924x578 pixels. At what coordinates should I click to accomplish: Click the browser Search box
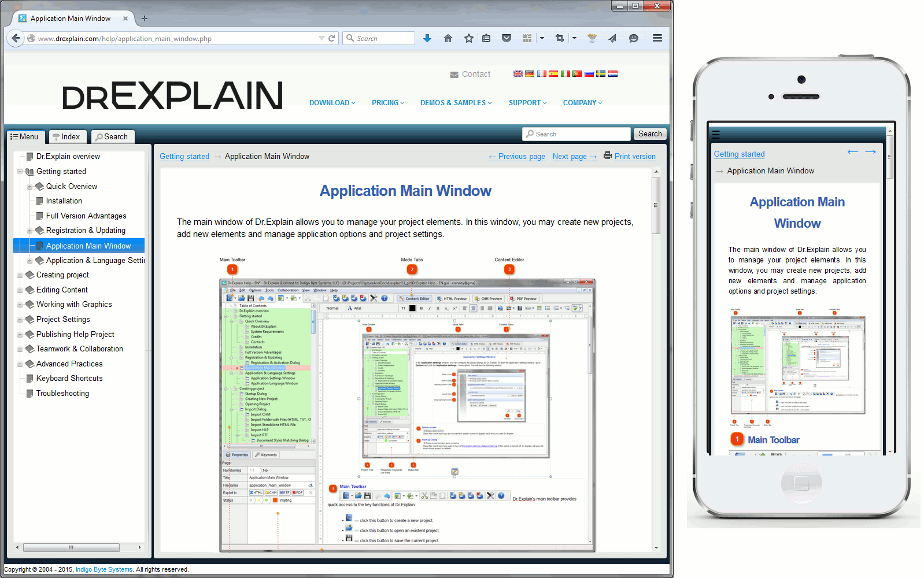point(379,38)
